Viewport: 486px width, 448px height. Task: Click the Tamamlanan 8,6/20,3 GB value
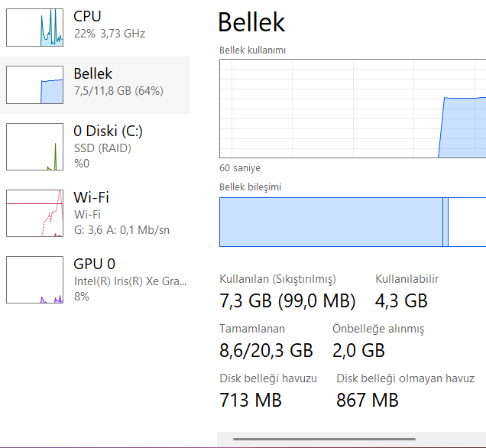coord(266,350)
